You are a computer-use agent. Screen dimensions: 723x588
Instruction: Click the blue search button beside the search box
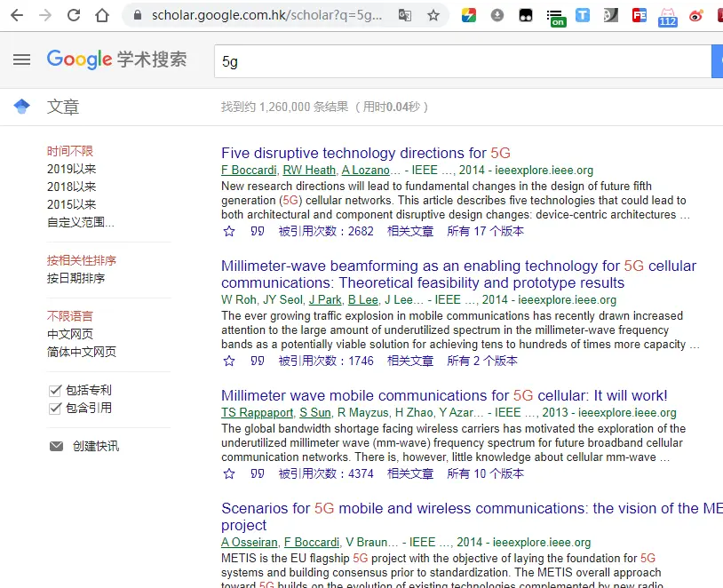718,61
